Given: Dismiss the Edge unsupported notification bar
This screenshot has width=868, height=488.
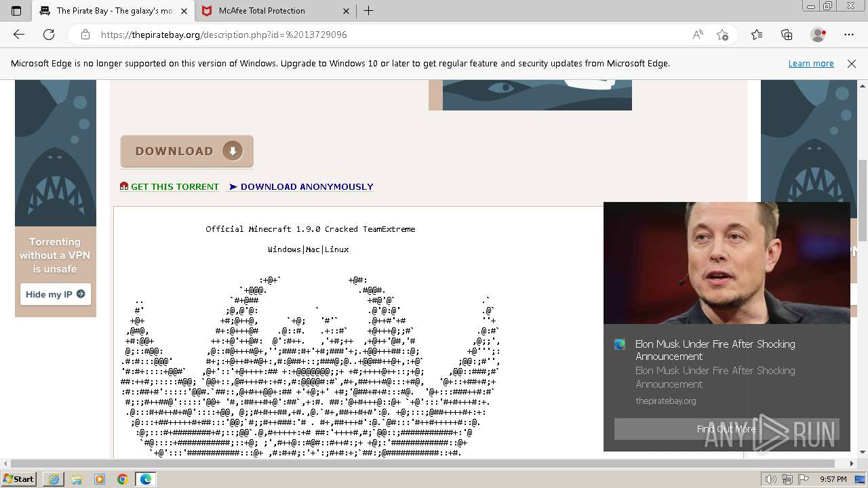Looking at the screenshot, I should coord(852,64).
